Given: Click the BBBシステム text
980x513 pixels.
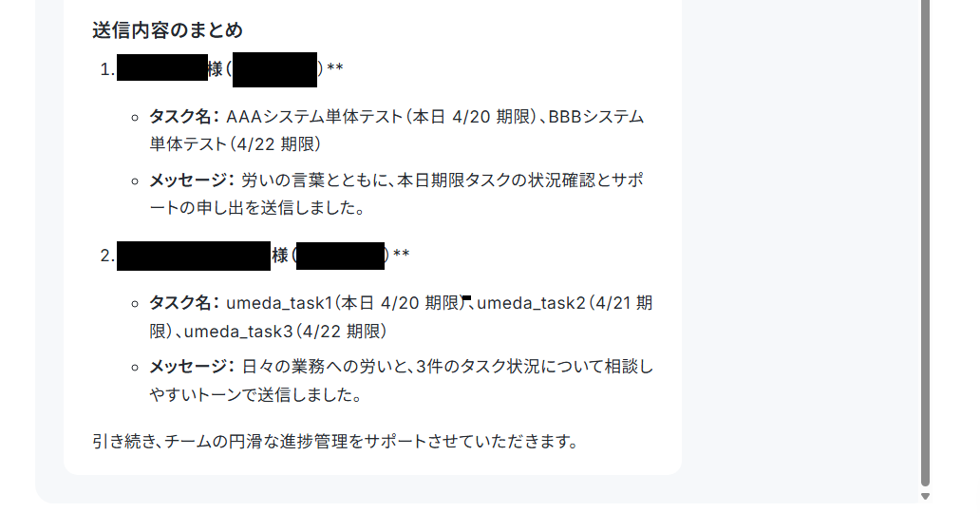Looking at the screenshot, I should (596, 116).
